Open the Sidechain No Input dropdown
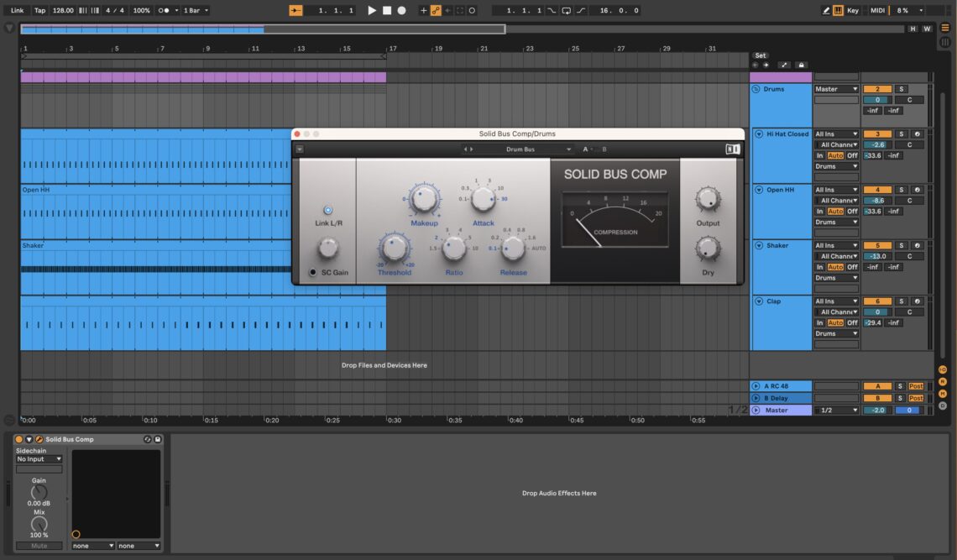 pyautogui.click(x=39, y=459)
